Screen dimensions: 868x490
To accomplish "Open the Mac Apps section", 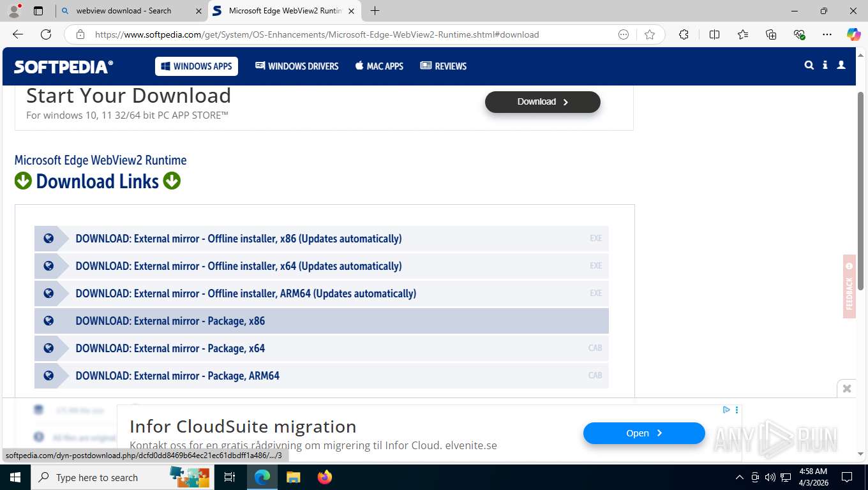I will click(380, 66).
